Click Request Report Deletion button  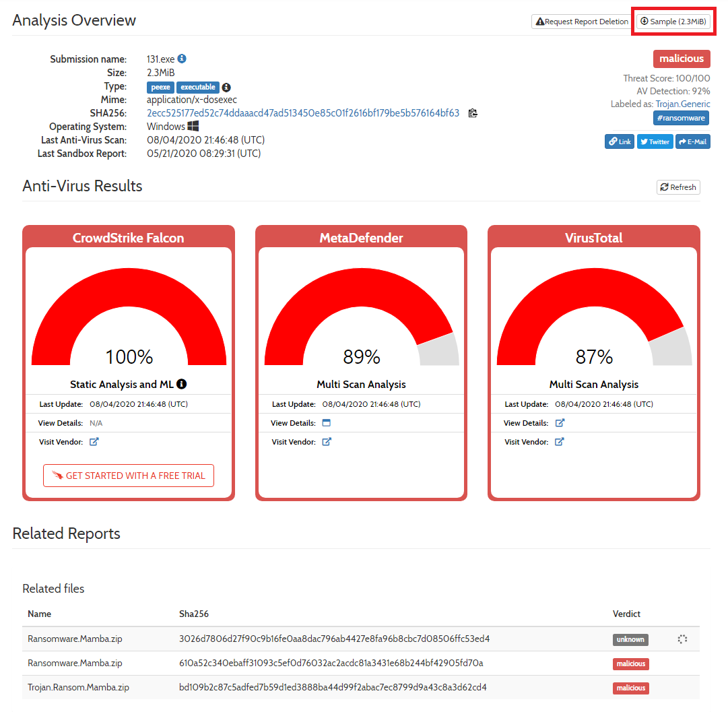click(582, 22)
